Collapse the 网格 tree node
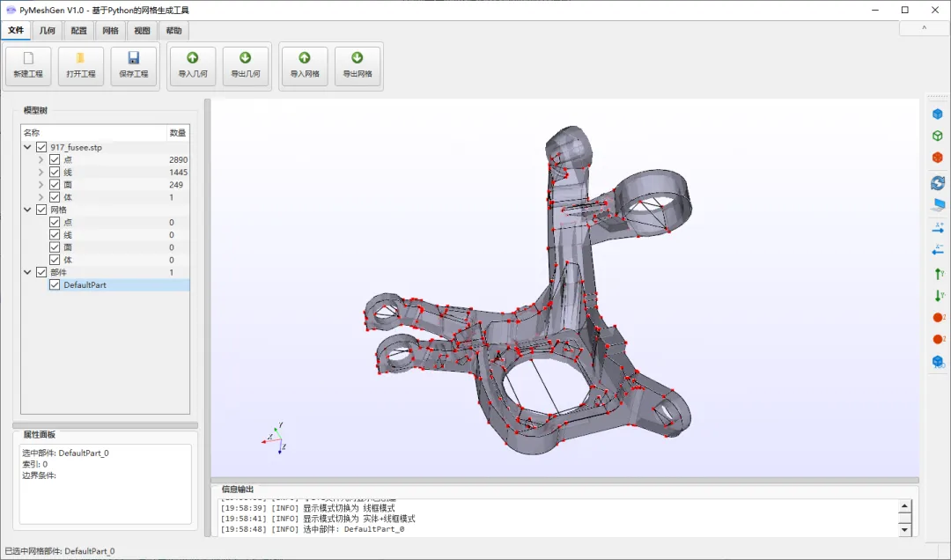Screen dimensions: 951x560 pos(27,210)
